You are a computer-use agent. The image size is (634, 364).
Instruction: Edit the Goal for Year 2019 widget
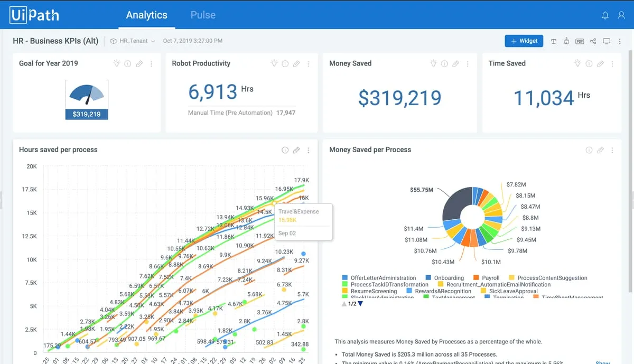(139, 64)
